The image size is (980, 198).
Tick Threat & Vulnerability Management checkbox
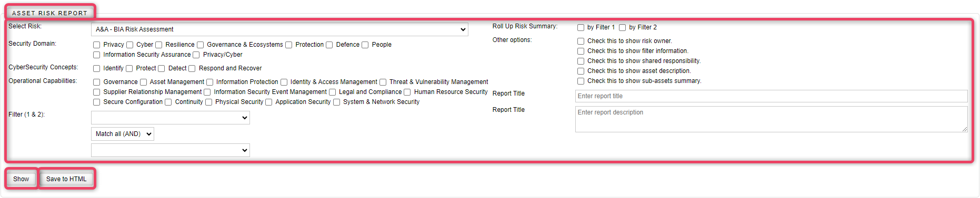pyautogui.click(x=383, y=82)
